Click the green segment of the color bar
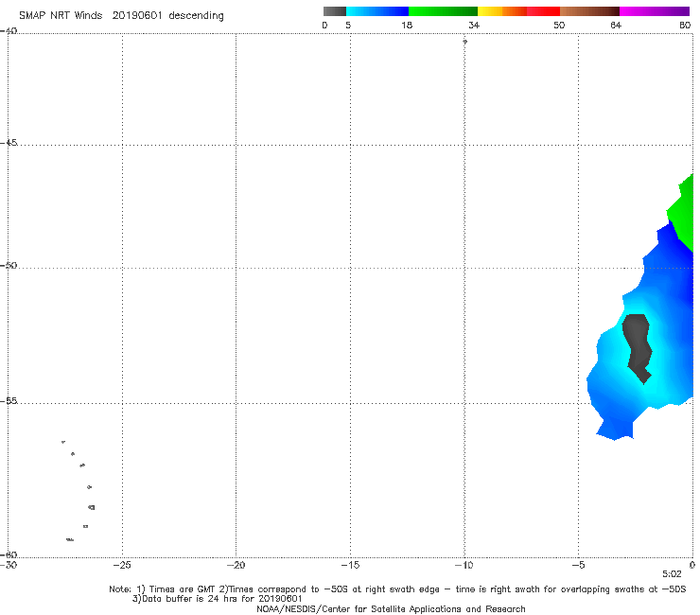Image resolution: width=700 pixels, height=615 pixels. 443,11
